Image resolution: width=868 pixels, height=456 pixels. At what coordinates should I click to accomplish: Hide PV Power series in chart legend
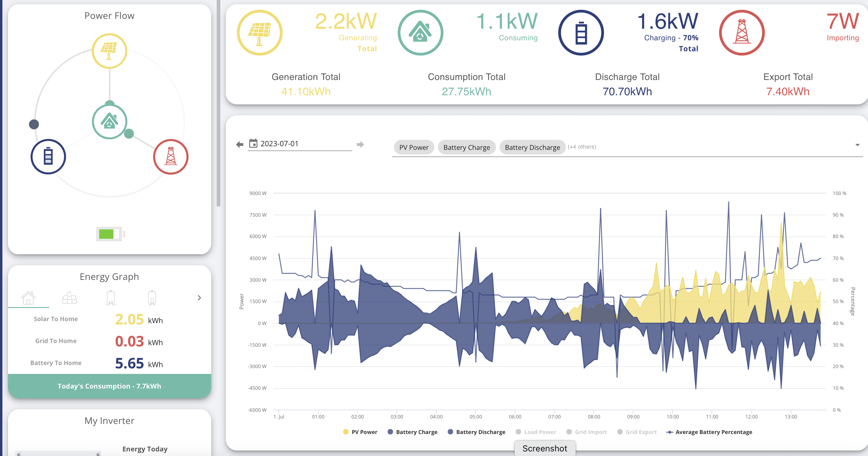[360, 432]
